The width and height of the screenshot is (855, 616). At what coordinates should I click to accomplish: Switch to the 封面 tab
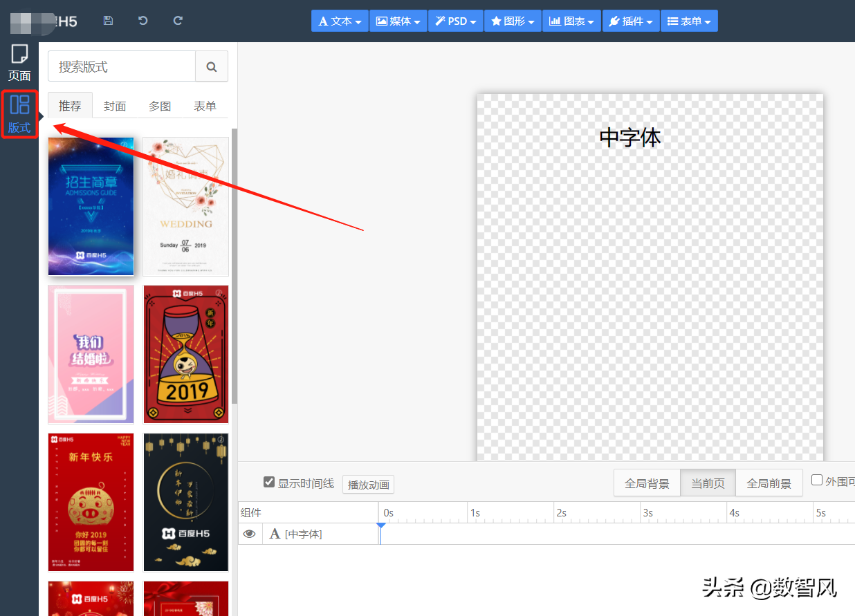pyautogui.click(x=115, y=105)
